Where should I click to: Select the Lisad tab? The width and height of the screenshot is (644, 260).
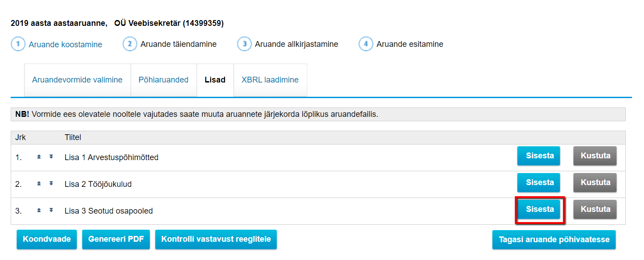[x=215, y=80]
